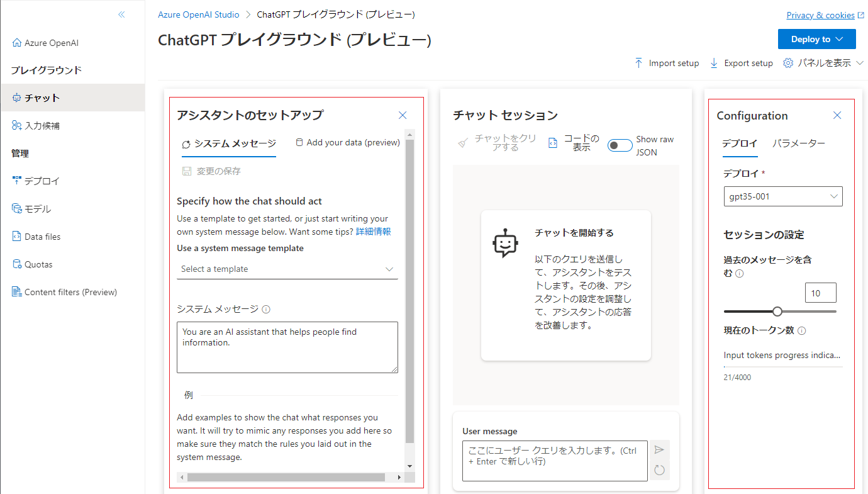Open チャット in the sidebar
Viewport: 868px width, 494px height.
72,98
